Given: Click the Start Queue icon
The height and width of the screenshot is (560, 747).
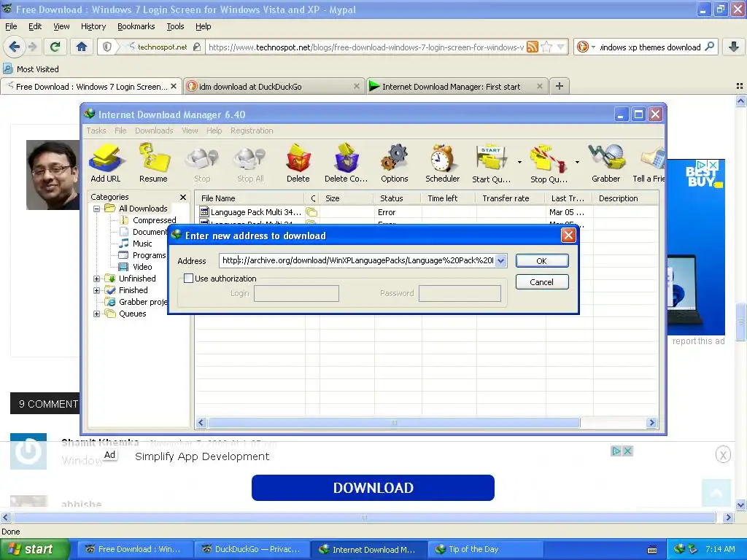Looking at the screenshot, I should (491, 163).
